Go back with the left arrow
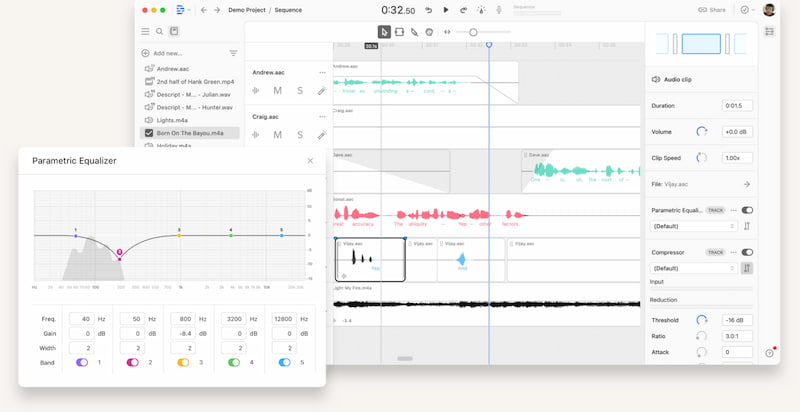The width and height of the screenshot is (800, 412). [x=204, y=10]
